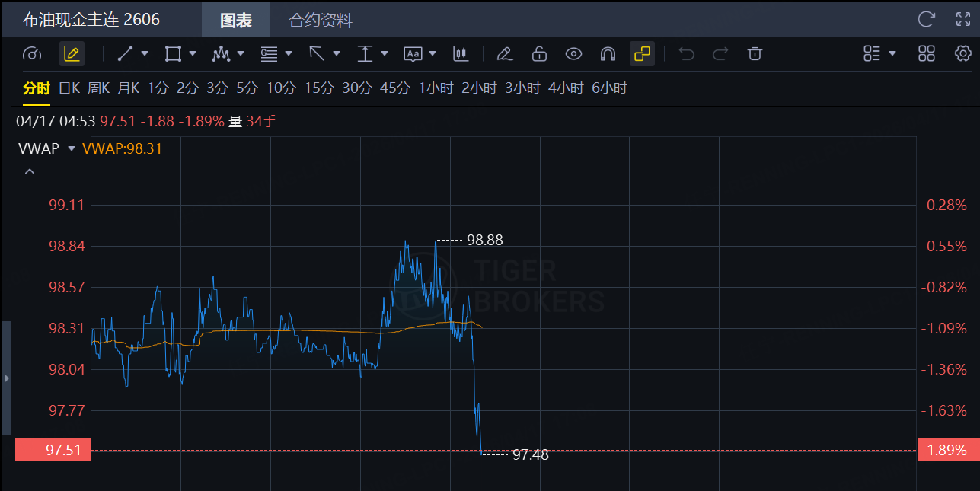Expand the line tools dropdown arrow
980x491 pixels.
(x=145, y=54)
